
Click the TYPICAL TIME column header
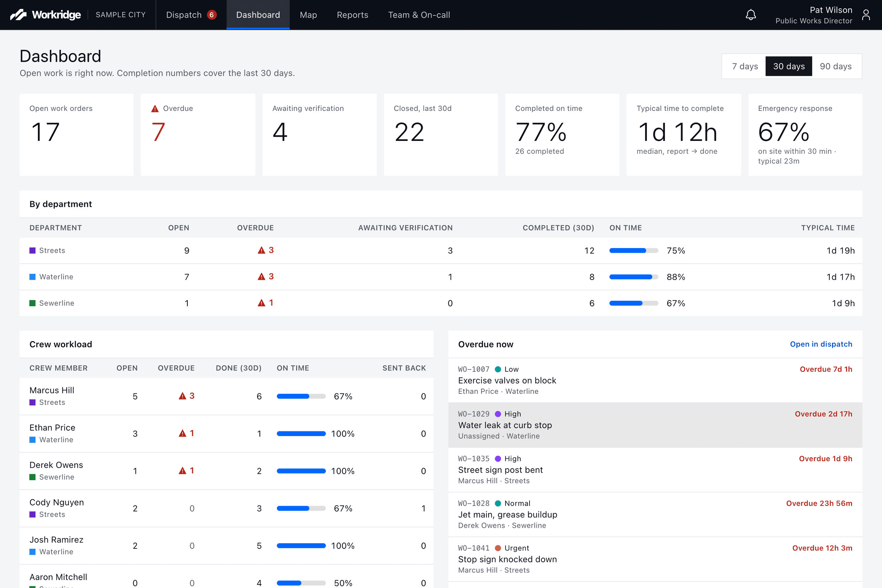(x=828, y=228)
